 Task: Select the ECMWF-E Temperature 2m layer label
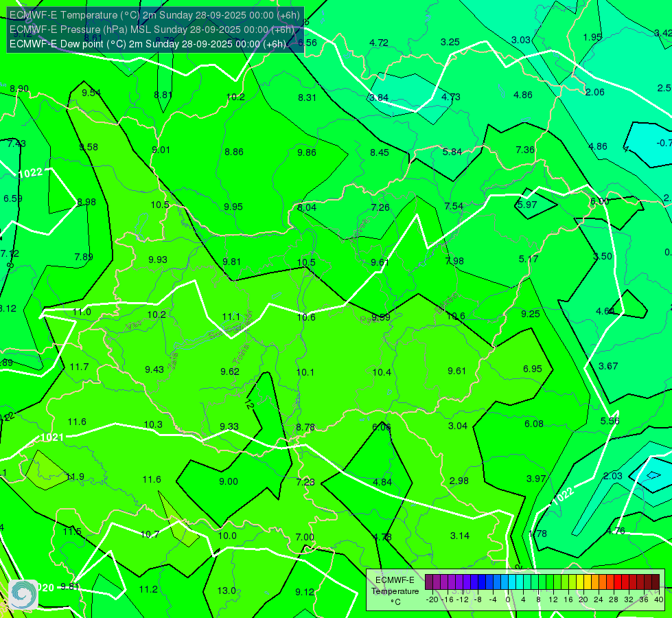(154, 15)
